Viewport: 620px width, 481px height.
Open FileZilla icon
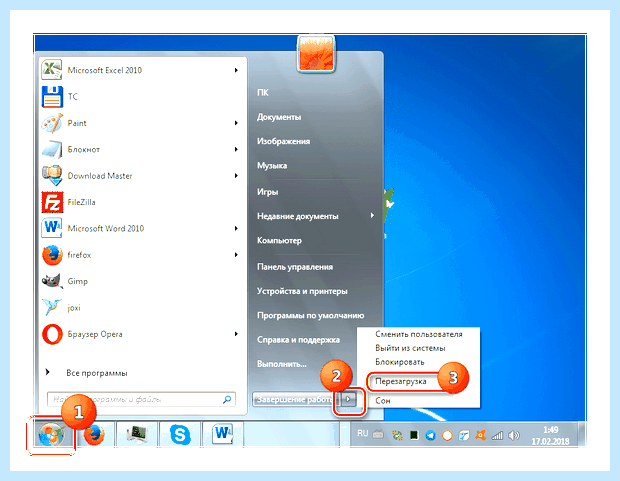[52, 202]
